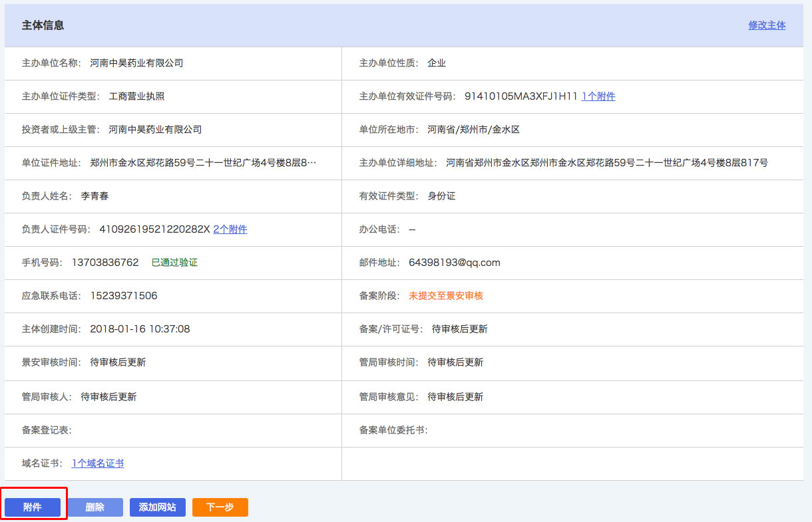Select the 主办单位名称 company name value
This screenshot has height=522, width=812.
[136, 63]
